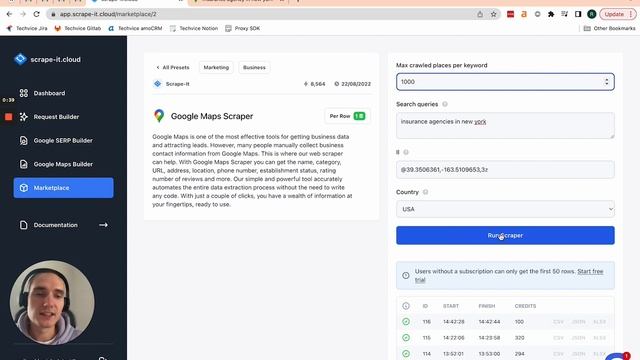Click the Country info icon
Viewport: 640px width, 360px height.
(425, 192)
